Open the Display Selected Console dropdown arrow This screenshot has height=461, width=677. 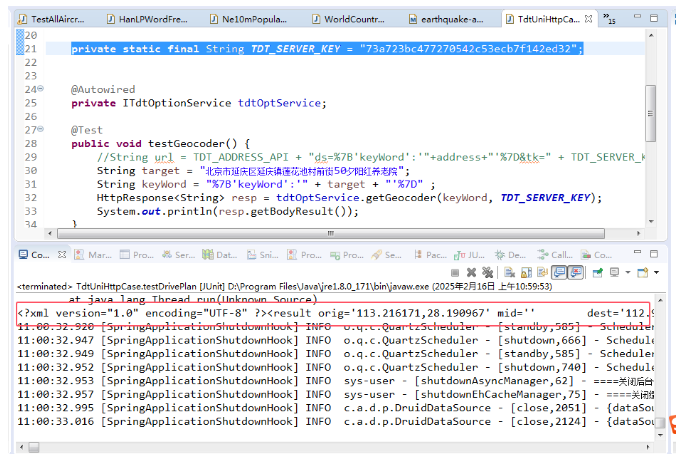[628, 272]
